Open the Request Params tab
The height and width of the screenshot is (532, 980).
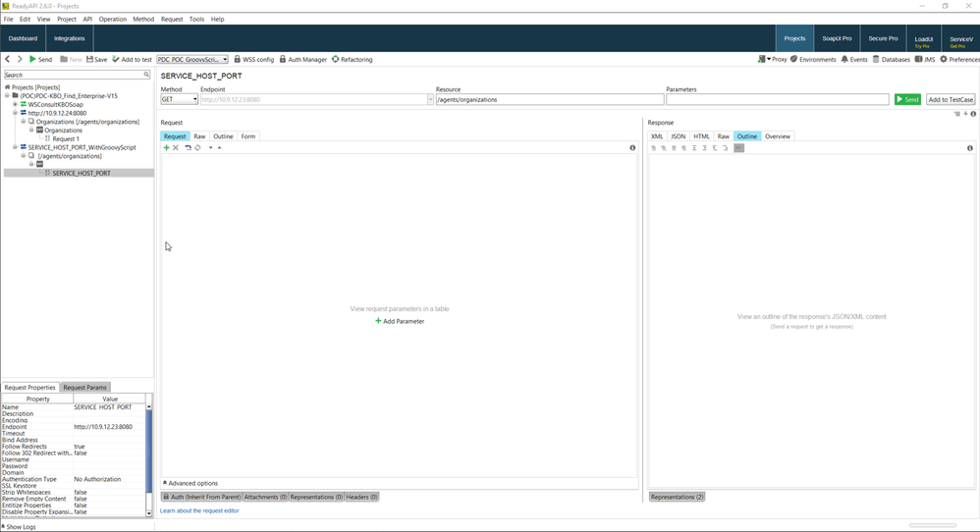click(x=85, y=387)
